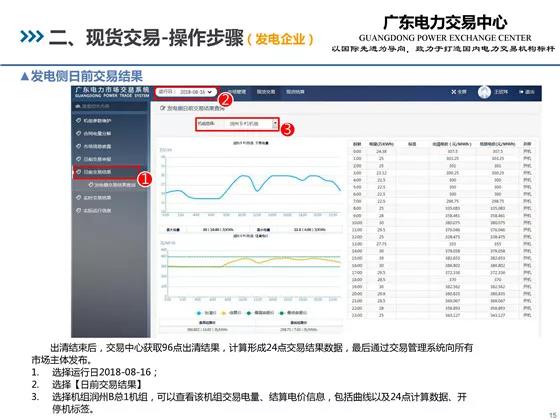Click the user name beside the avatar
Screen dimensions: 560x420
(501, 92)
